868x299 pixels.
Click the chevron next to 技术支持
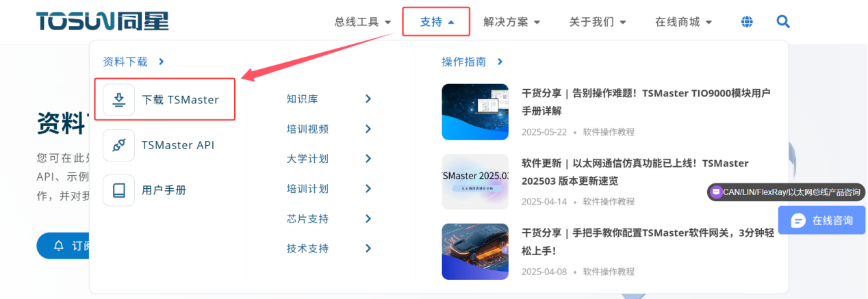tap(368, 248)
